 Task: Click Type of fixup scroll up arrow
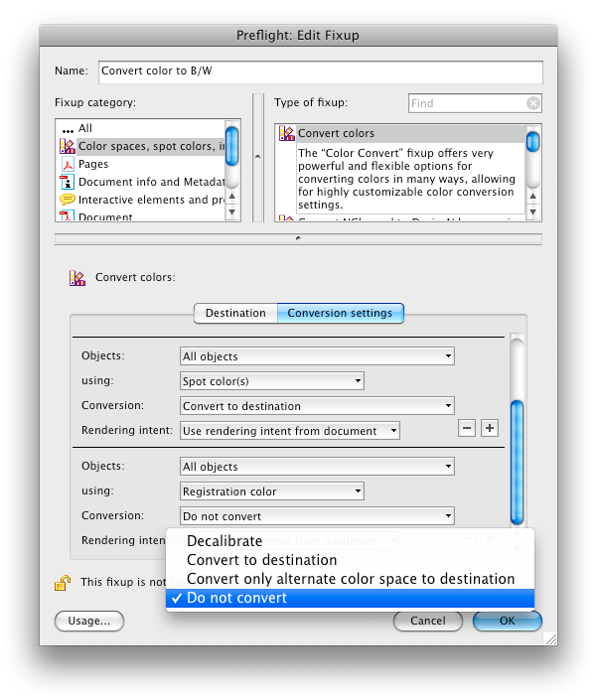(x=532, y=196)
